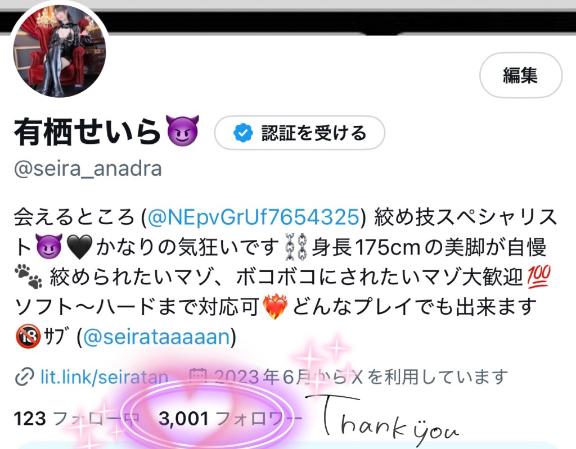The height and width of the screenshot is (449, 576).
Task: Click the paw prints emoji in bio
Action: coord(29,277)
